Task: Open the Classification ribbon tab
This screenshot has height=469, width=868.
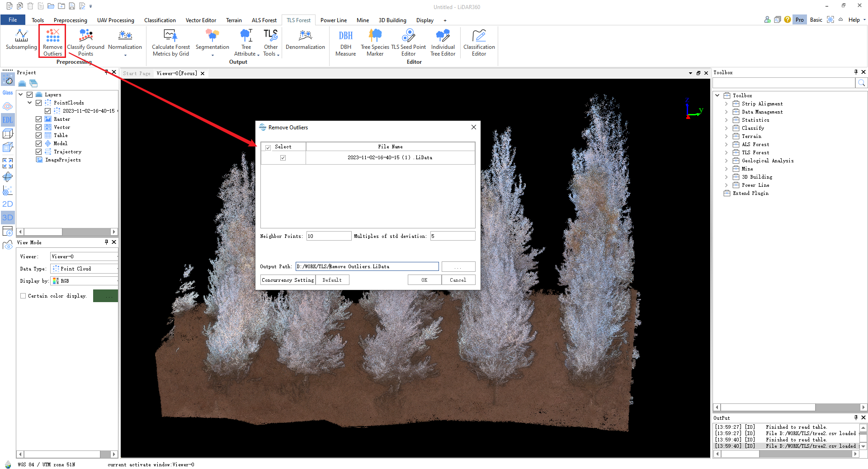Action: tap(160, 20)
